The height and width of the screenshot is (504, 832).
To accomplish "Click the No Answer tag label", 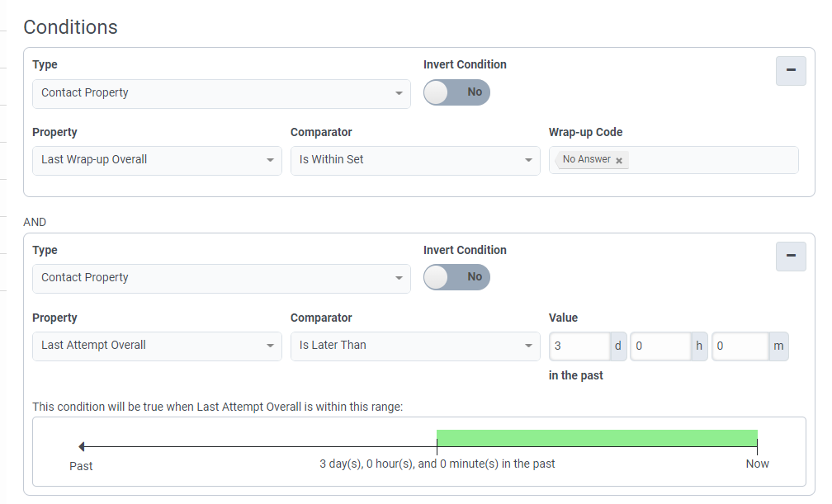I will point(586,160).
